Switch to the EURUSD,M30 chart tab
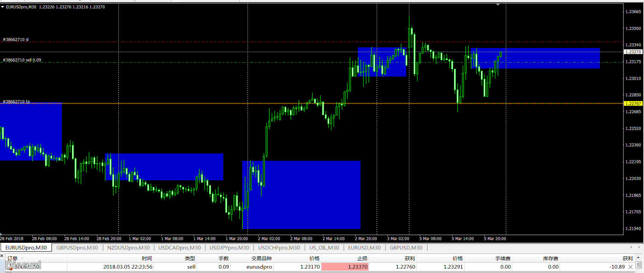The image size is (644, 273). (x=364, y=247)
